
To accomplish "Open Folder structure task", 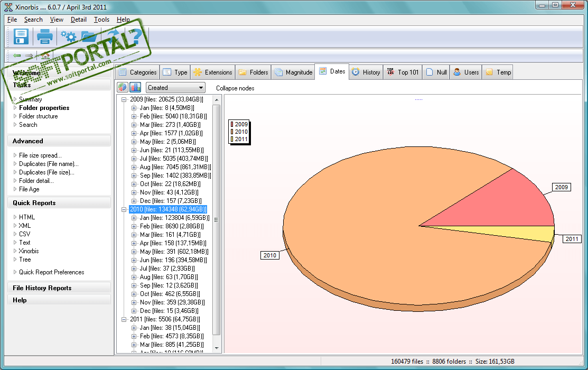I will coord(38,116).
